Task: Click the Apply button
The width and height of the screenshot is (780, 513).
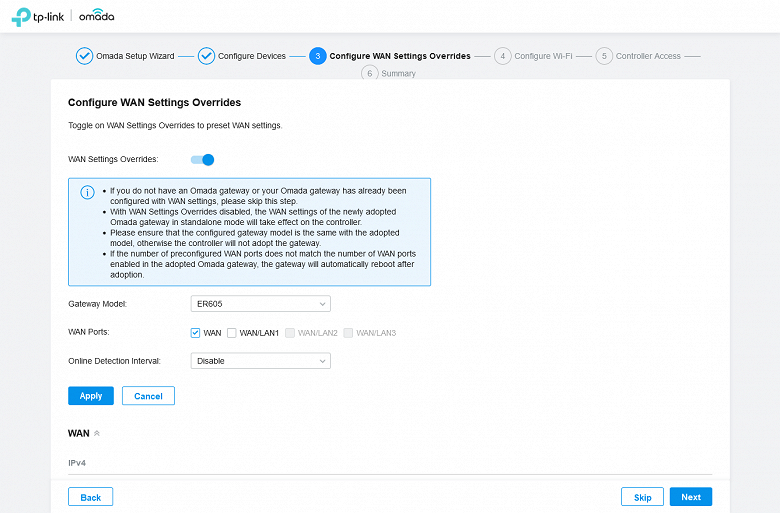Action: (91, 396)
